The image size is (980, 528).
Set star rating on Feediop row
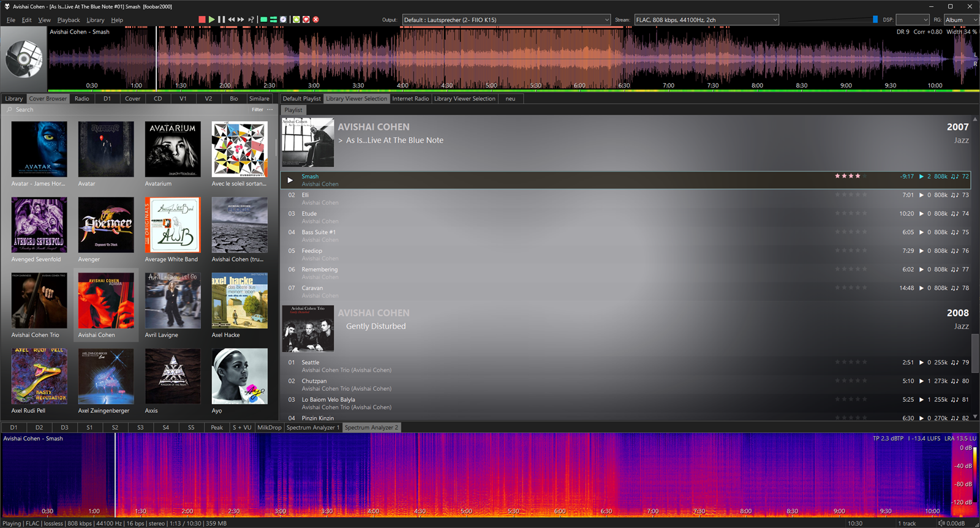(851, 251)
